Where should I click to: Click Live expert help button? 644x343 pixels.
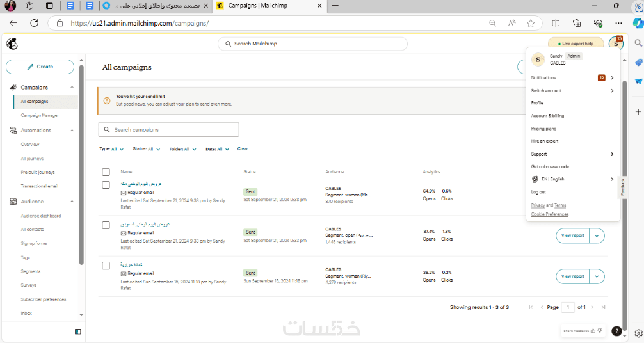tap(576, 44)
